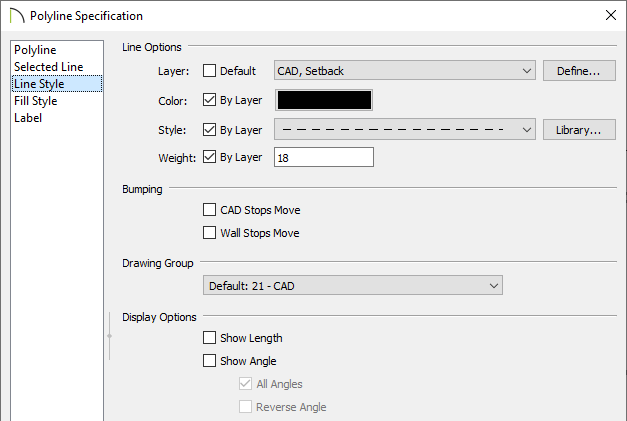Click the black Color swatch

(324, 100)
